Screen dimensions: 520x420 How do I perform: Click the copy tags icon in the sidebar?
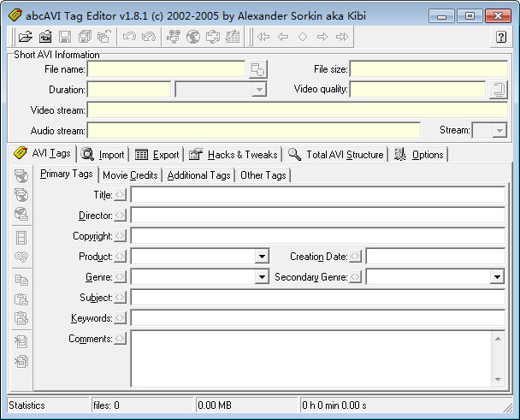click(x=21, y=281)
